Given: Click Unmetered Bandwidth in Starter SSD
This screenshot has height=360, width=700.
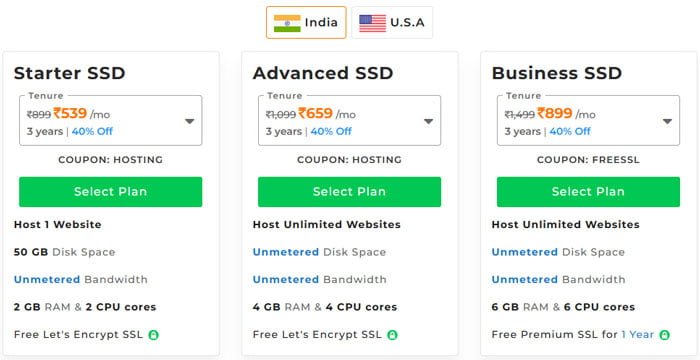Looking at the screenshot, I should [81, 280].
